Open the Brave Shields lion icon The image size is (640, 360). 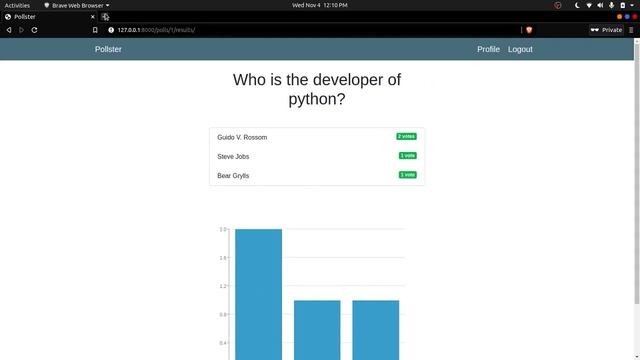click(x=529, y=30)
